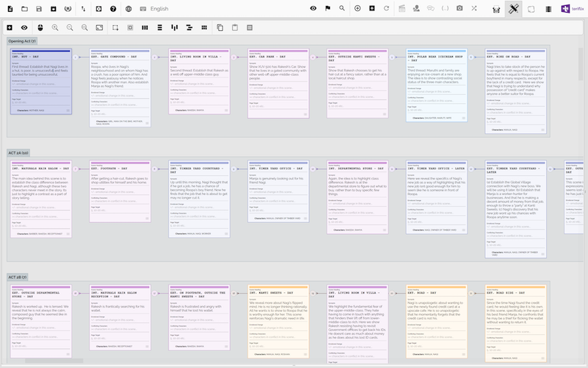Click the teriflix logo

point(573,9)
